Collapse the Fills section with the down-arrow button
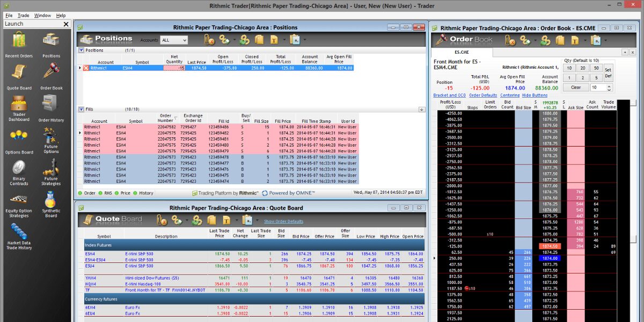This screenshot has height=322, width=644. (x=422, y=109)
